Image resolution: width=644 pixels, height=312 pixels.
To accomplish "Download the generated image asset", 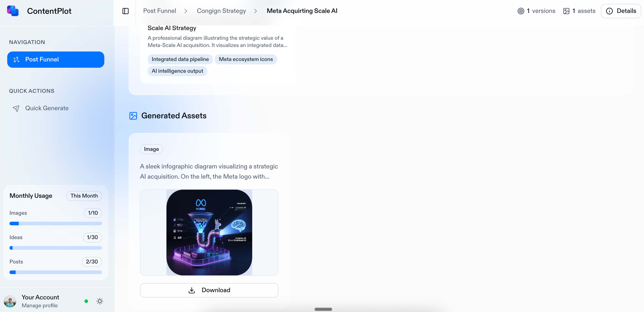I will pos(209,290).
